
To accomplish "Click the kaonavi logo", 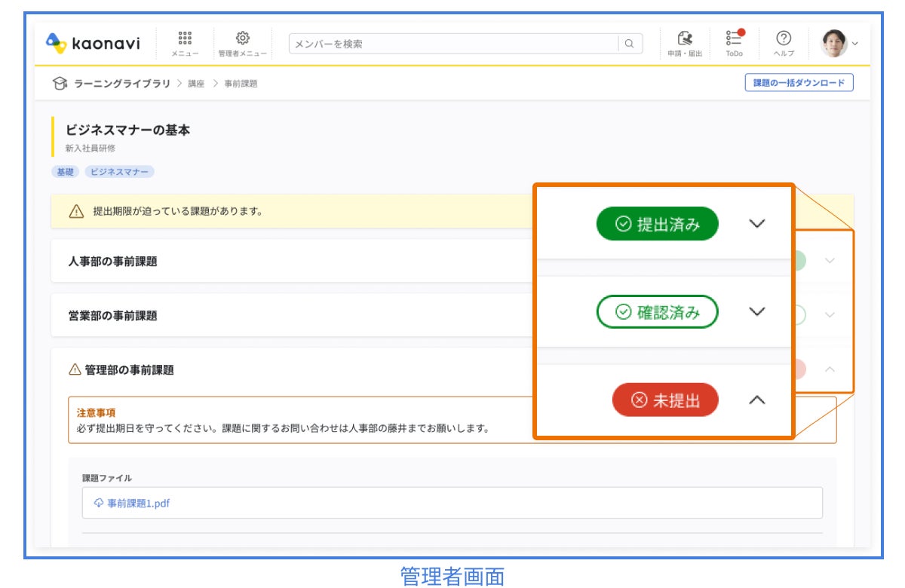I will 93,44.
